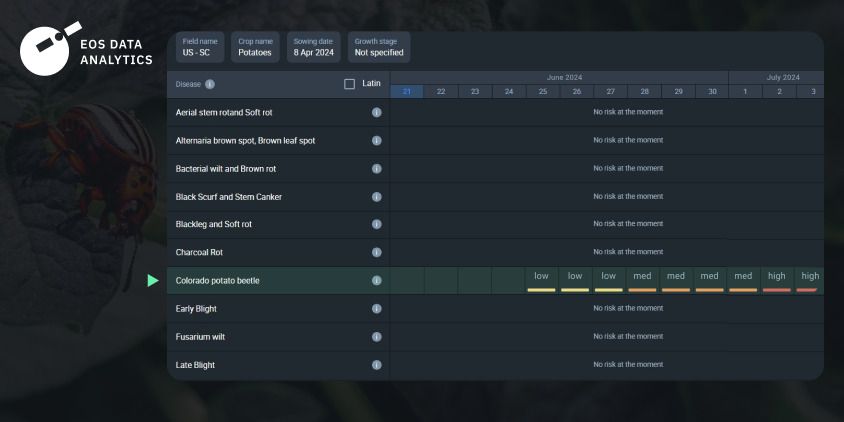Screen dimensions: 844x422
Task: Open the Crop name Potatoes field
Action: click(x=255, y=47)
